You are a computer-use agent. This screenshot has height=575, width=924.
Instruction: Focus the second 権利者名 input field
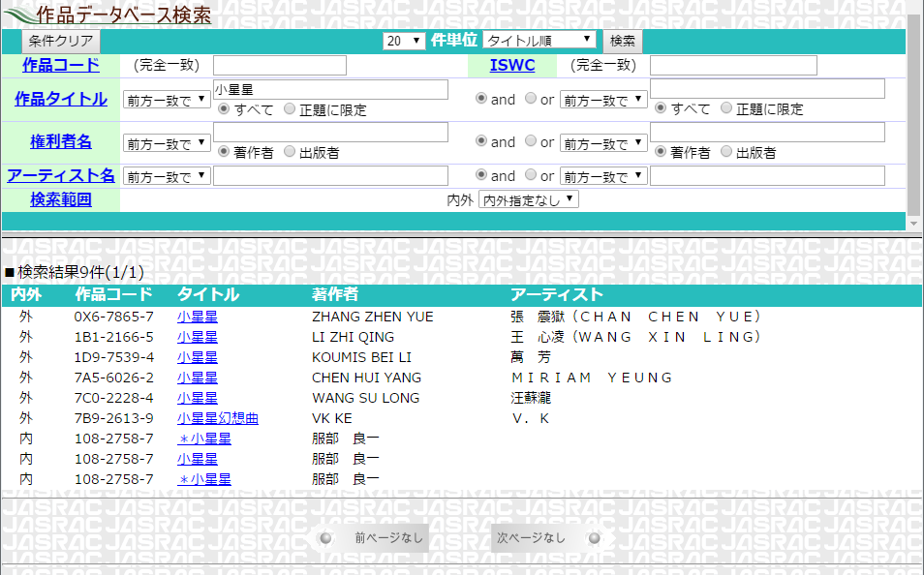767,132
